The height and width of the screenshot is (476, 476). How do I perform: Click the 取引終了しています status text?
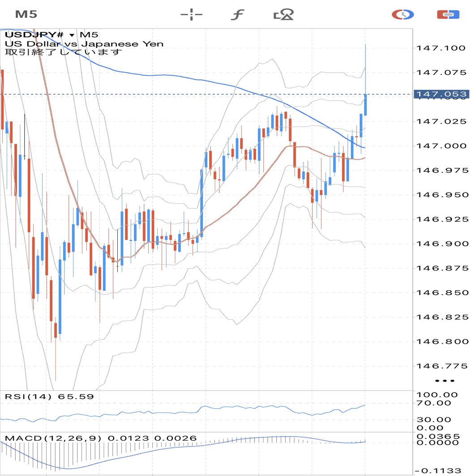pyautogui.click(x=64, y=52)
